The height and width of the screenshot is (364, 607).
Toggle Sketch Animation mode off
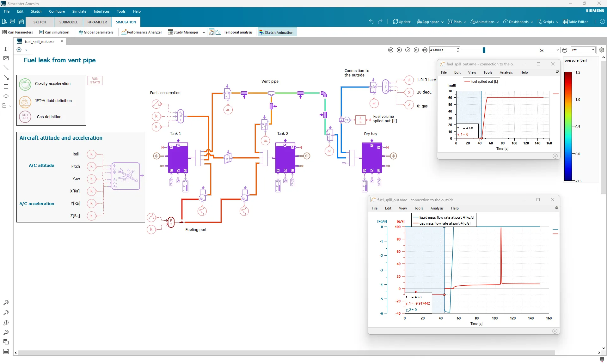point(277,32)
